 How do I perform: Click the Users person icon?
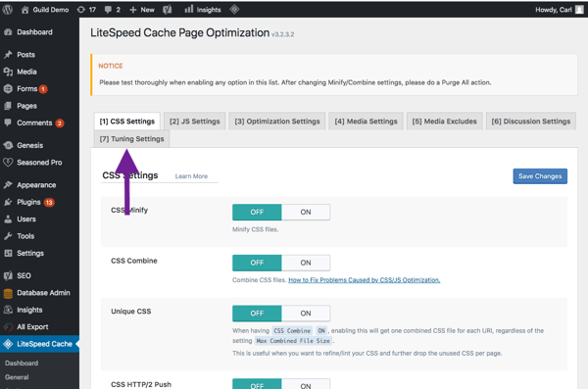(8, 219)
